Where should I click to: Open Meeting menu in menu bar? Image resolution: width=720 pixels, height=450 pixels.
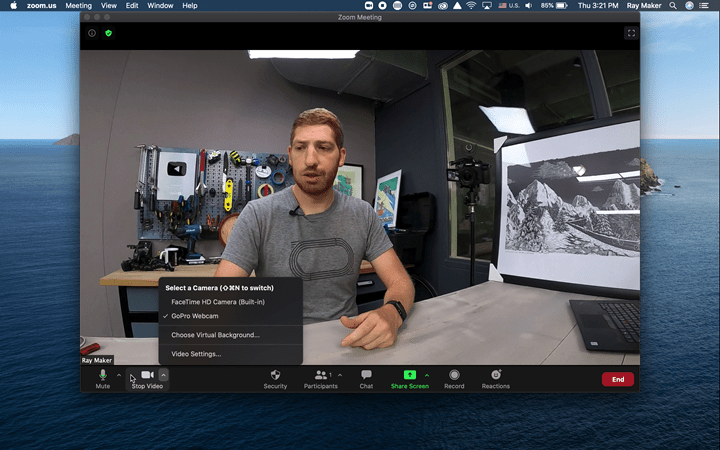click(79, 6)
